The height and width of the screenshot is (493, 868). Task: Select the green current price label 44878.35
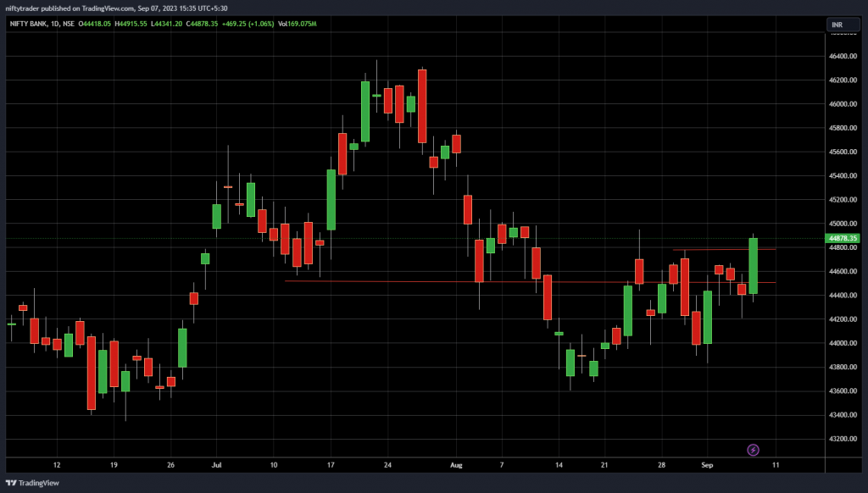pos(843,239)
